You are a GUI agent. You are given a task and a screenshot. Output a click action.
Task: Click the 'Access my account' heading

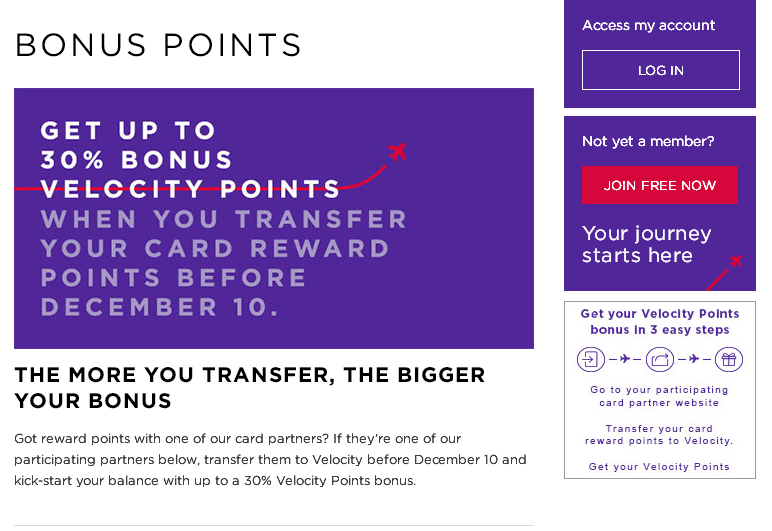tap(648, 25)
